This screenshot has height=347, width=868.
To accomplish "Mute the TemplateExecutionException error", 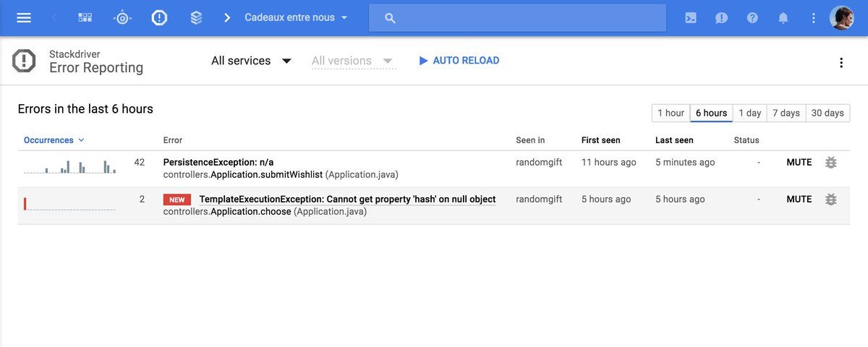I will [x=799, y=200].
